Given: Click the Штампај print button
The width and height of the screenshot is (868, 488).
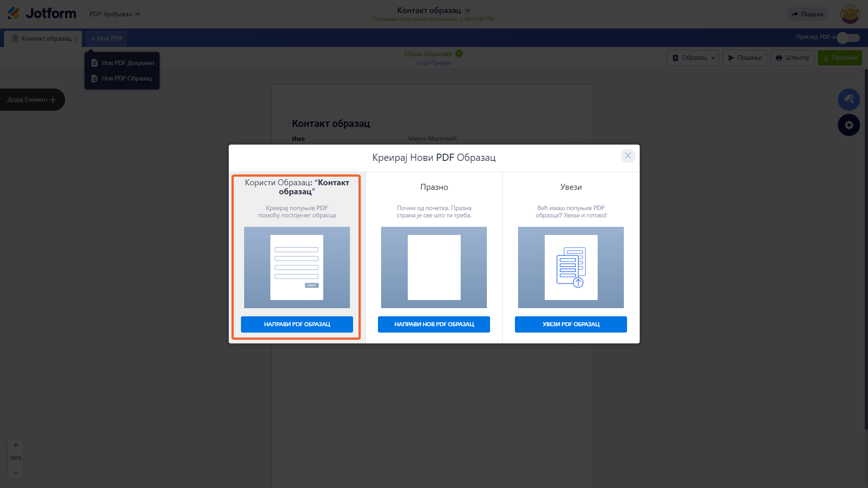Looking at the screenshot, I should pyautogui.click(x=792, y=58).
